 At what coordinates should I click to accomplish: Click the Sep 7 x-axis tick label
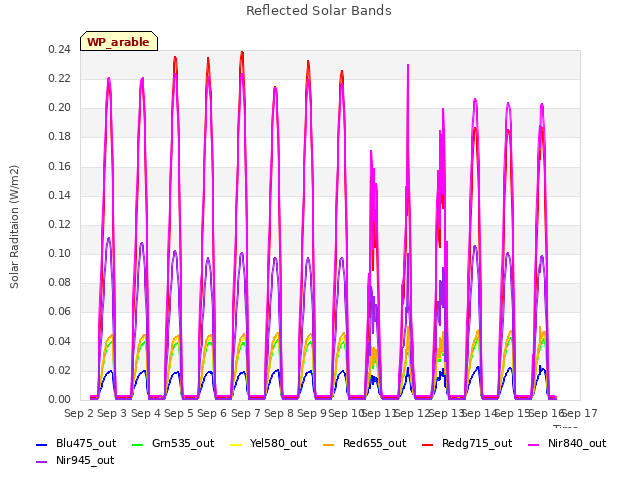click(x=245, y=413)
